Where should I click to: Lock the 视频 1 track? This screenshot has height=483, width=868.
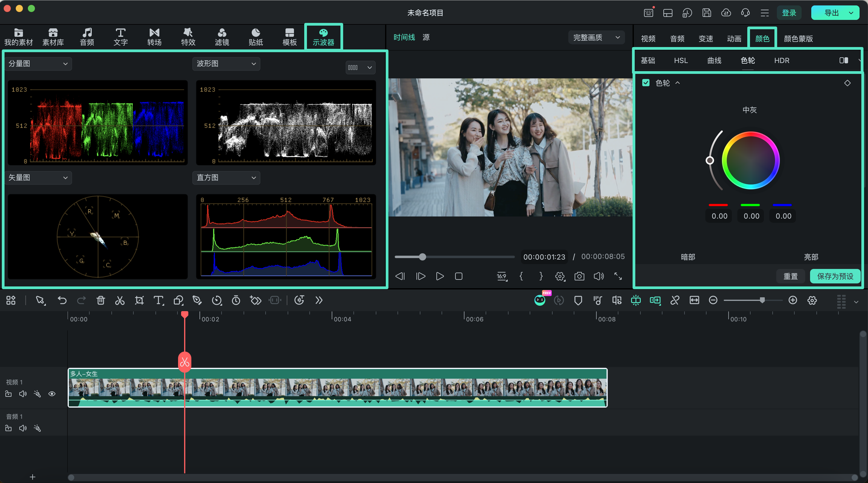tap(8, 394)
